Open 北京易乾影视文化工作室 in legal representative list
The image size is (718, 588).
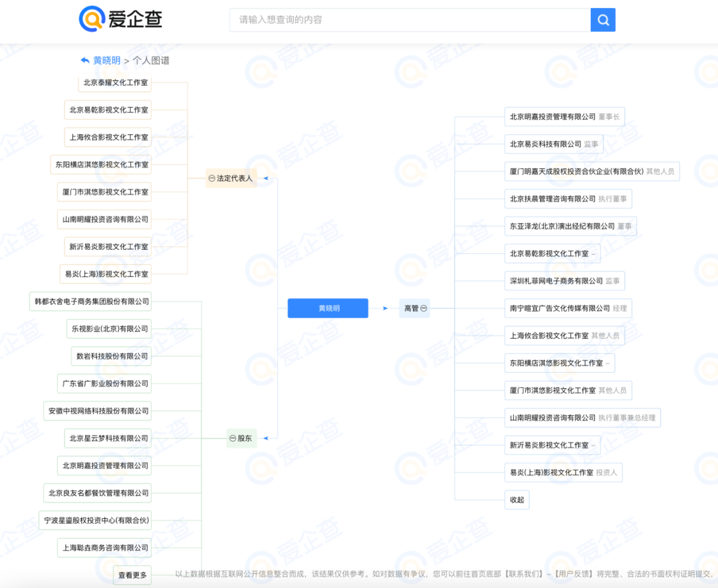tap(108, 110)
